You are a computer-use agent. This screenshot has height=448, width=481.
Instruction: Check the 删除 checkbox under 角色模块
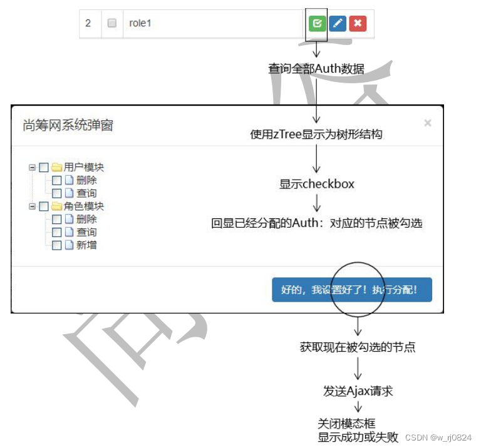point(57,220)
